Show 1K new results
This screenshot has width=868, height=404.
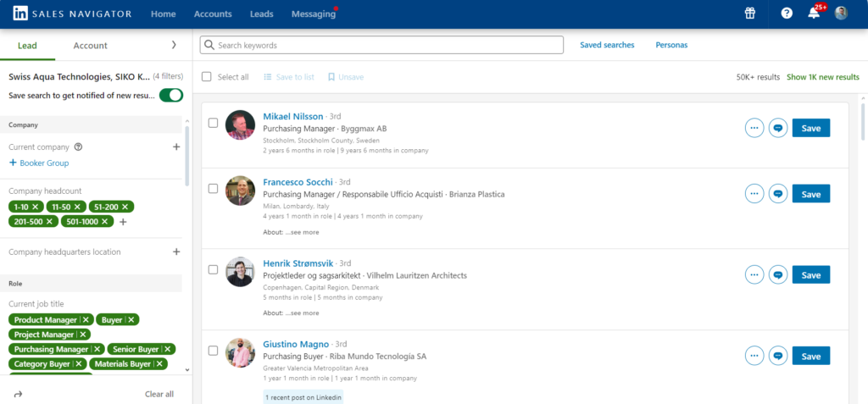point(823,77)
